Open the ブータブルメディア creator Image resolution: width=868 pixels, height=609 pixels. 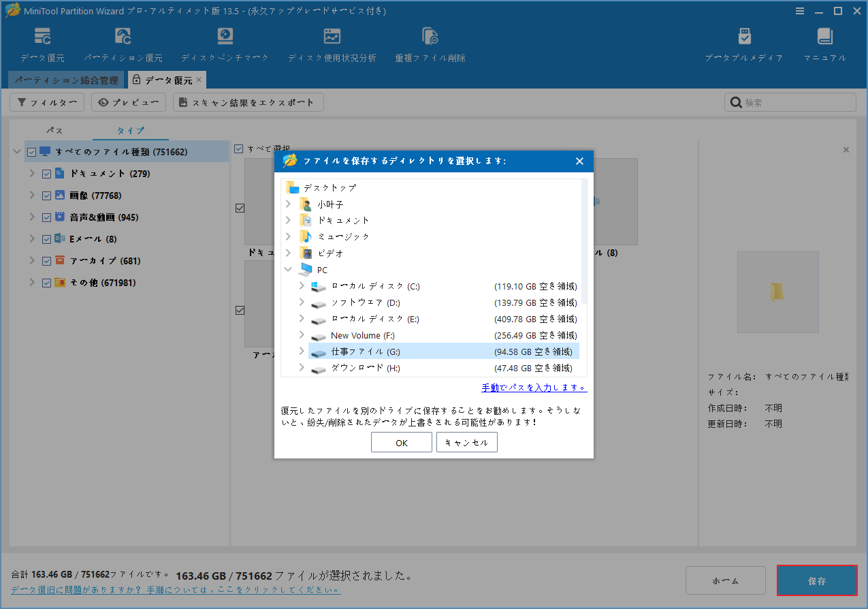(744, 43)
